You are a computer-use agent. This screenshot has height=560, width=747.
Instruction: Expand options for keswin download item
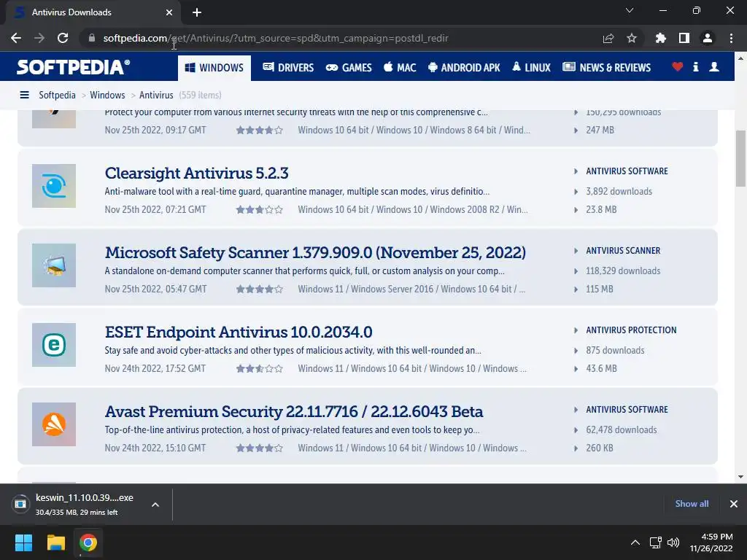tap(155, 505)
